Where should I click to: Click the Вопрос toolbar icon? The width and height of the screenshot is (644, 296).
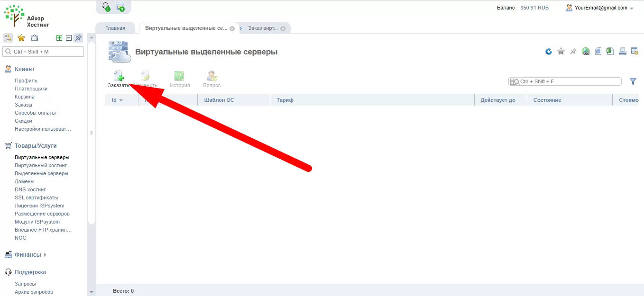tap(212, 76)
